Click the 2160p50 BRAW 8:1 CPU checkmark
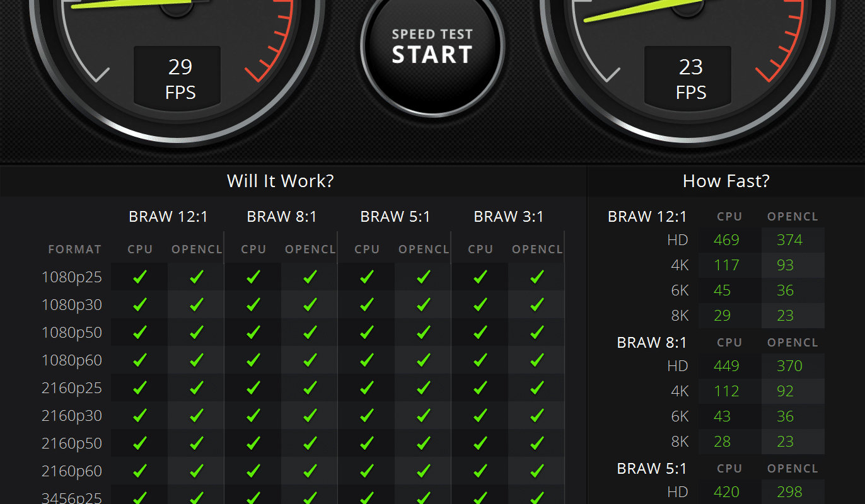This screenshot has height=504, width=865. [x=253, y=443]
